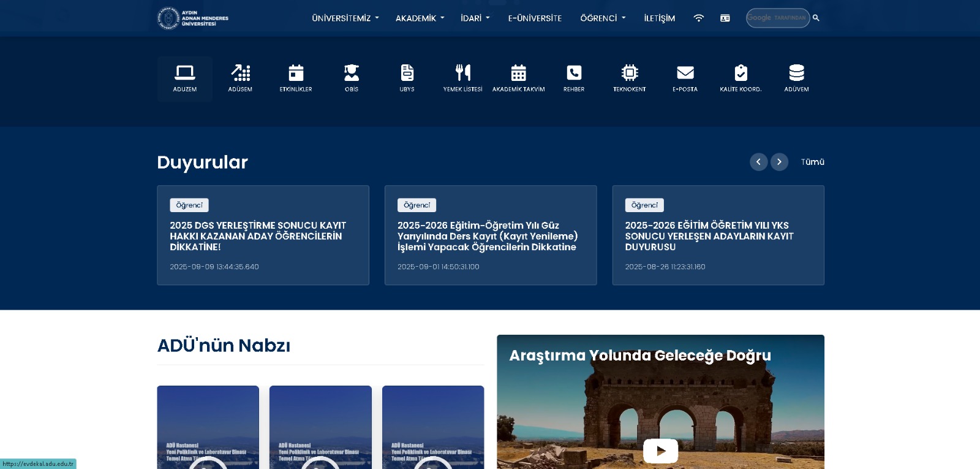Click date 2025-09-09 13:44:35.640
980x469 pixels.
click(214, 267)
